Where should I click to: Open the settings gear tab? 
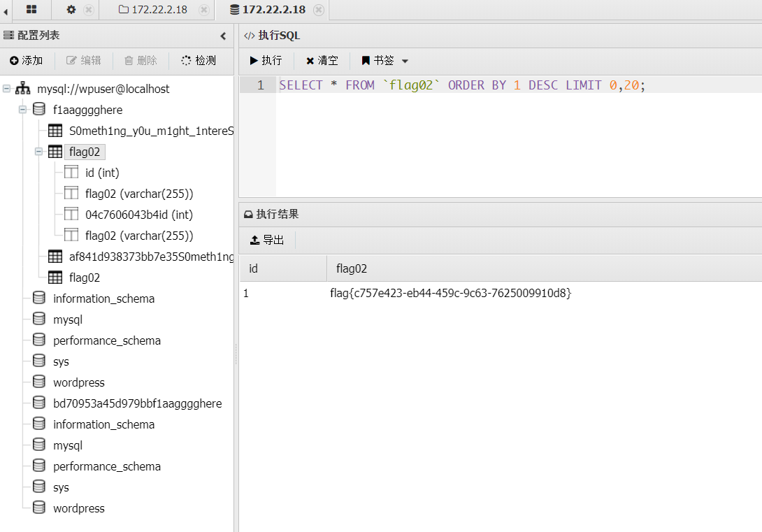[x=71, y=9]
